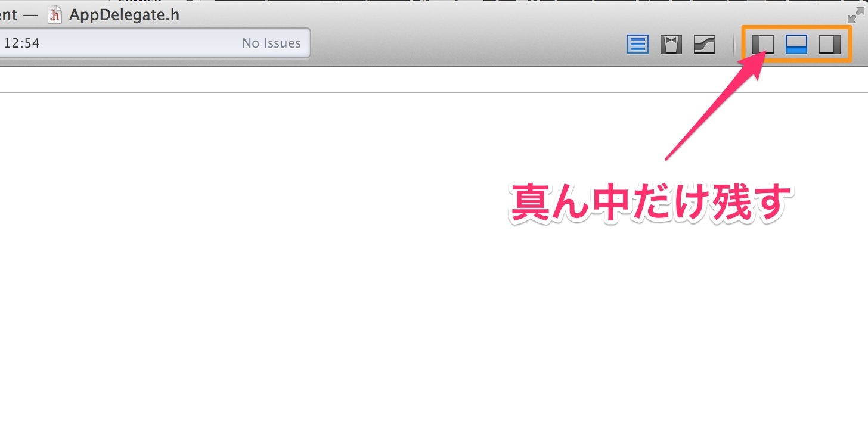Image resolution: width=868 pixels, height=448 pixels.
Task: Click the separator between editor and view buttons
Action: point(734,45)
